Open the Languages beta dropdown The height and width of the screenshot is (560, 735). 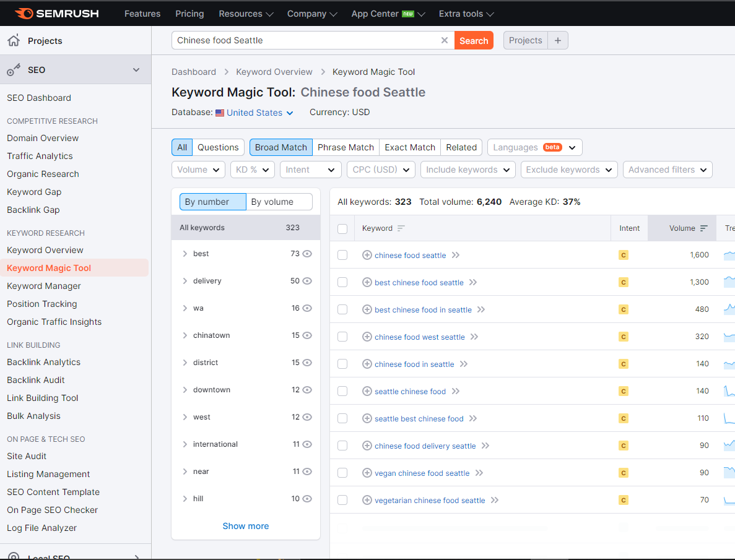pos(535,147)
